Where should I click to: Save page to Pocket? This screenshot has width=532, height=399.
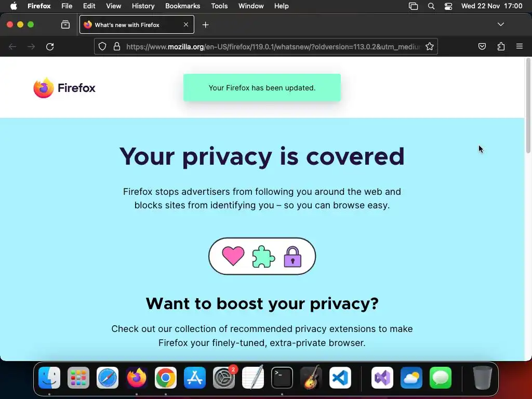pyautogui.click(x=482, y=46)
